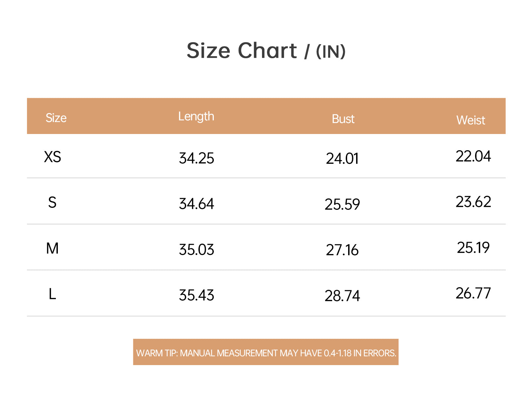Click the M size row label
Image resolution: width=532 pixels, height=399 pixels.
point(52,248)
